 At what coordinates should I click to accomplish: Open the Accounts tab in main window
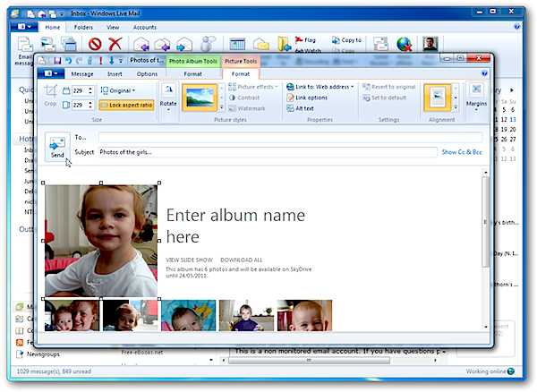[144, 28]
